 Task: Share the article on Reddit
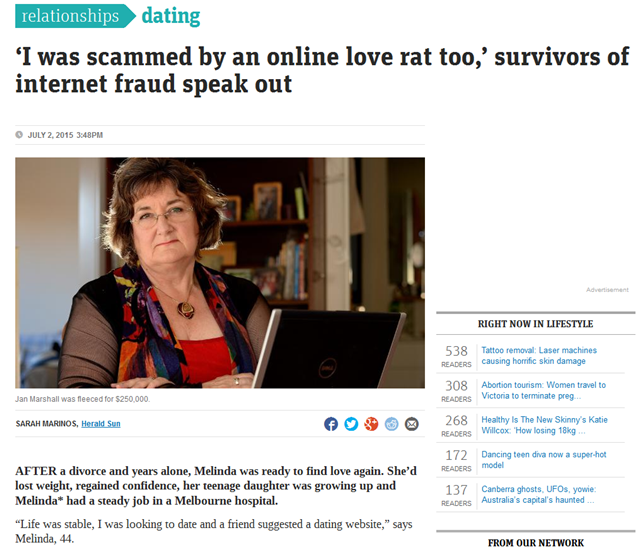click(391, 423)
